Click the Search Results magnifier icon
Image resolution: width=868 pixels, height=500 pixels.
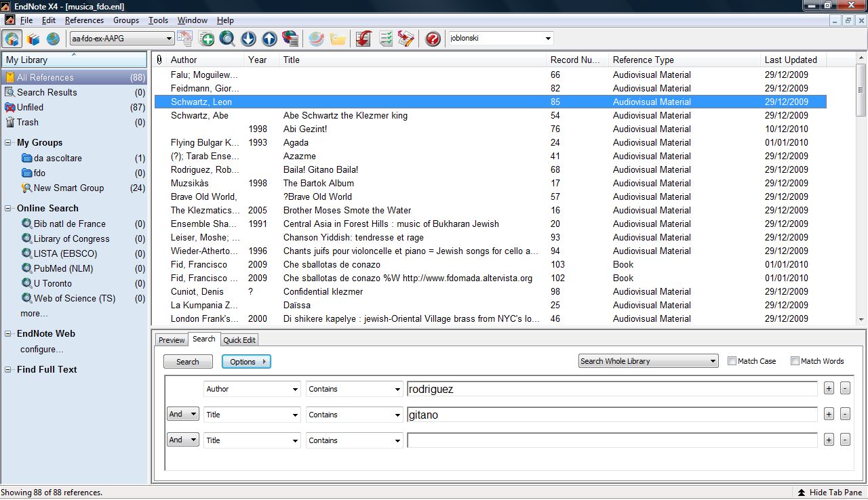click(9, 92)
